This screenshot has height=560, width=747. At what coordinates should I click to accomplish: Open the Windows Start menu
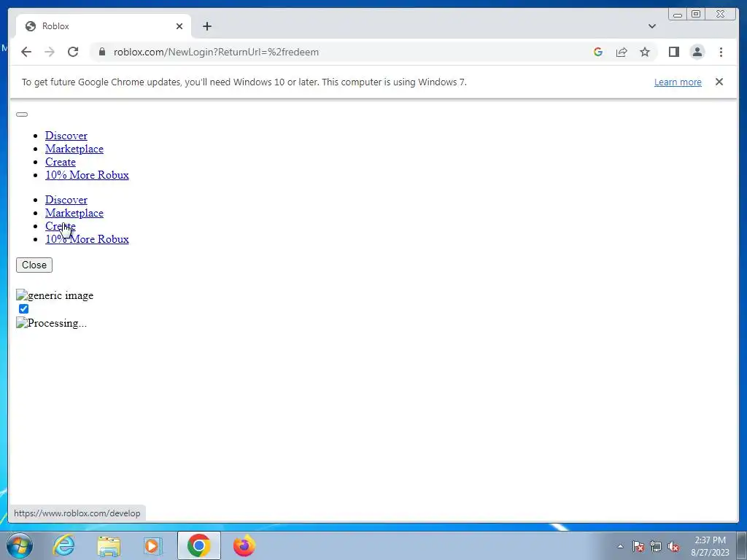(19, 545)
